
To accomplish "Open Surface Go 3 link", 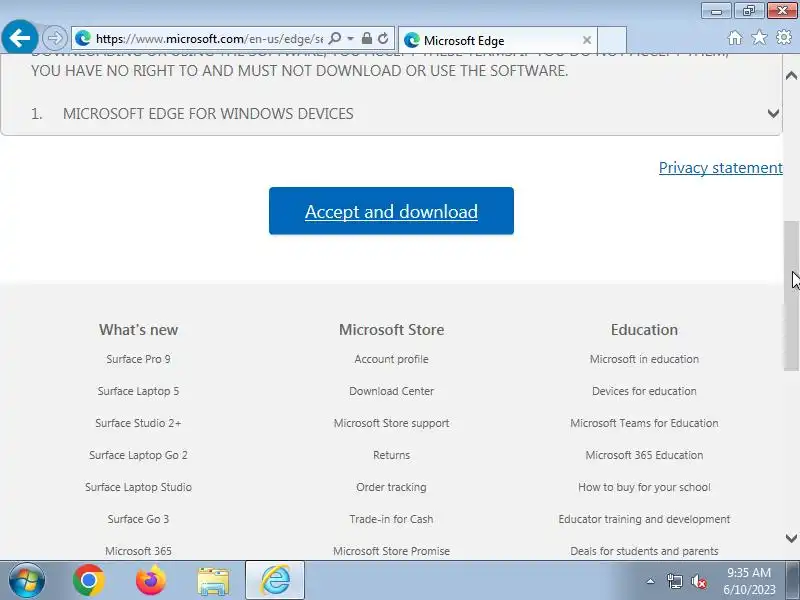I will [x=138, y=519].
